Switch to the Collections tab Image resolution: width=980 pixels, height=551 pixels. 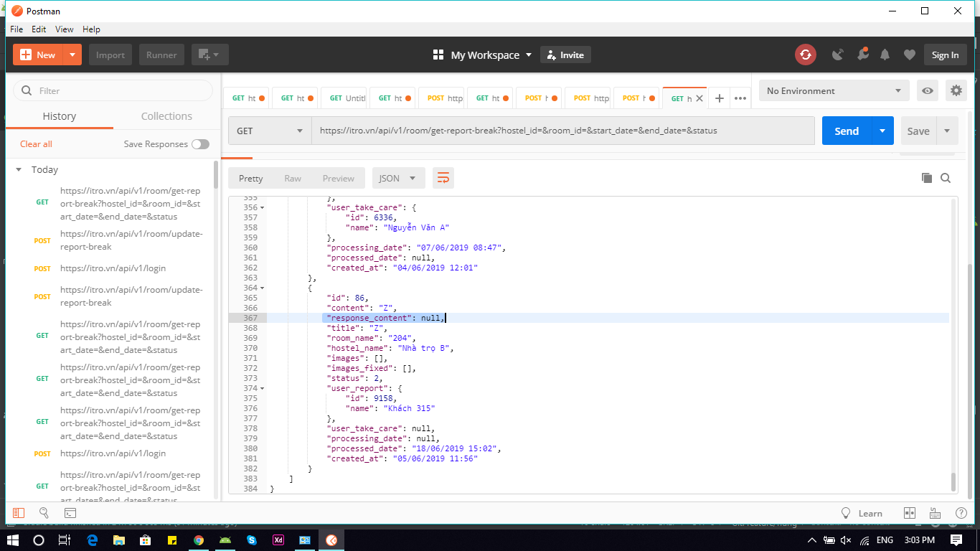[x=166, y=116]
